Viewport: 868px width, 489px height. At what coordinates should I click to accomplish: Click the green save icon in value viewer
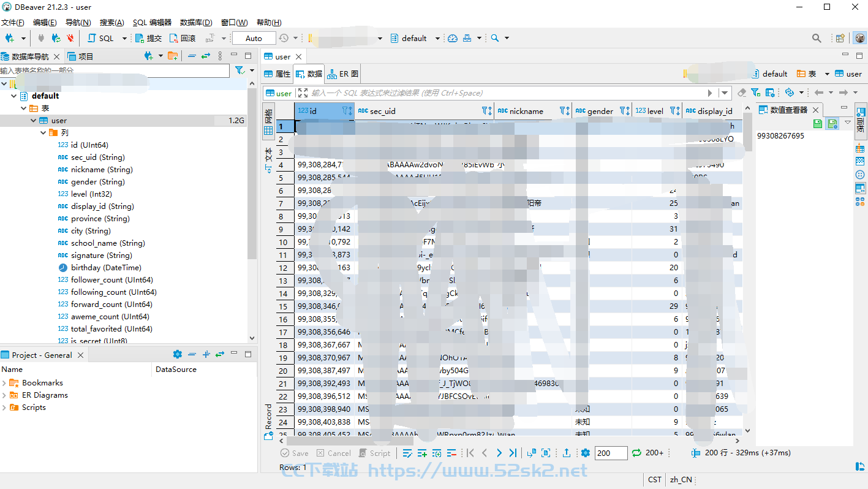(x=817, y=123)
